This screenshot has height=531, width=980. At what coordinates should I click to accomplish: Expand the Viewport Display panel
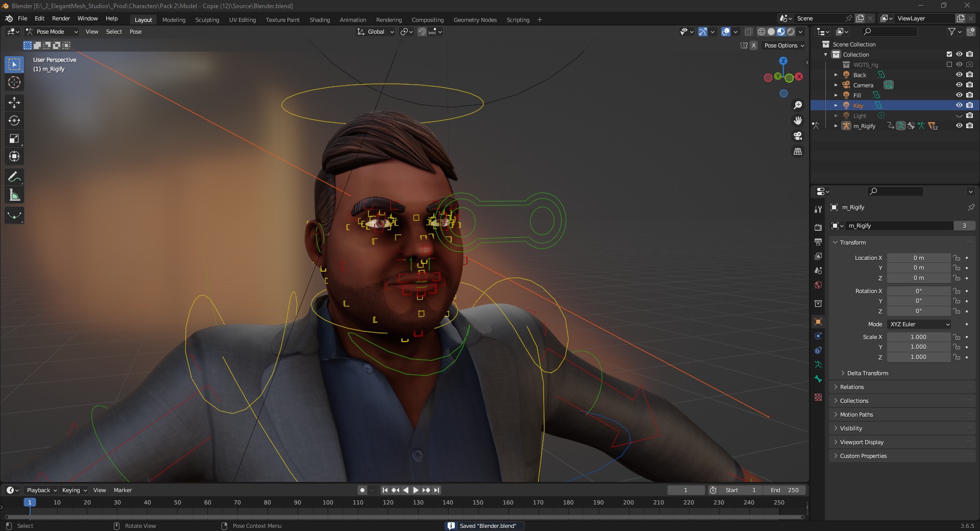902,442
